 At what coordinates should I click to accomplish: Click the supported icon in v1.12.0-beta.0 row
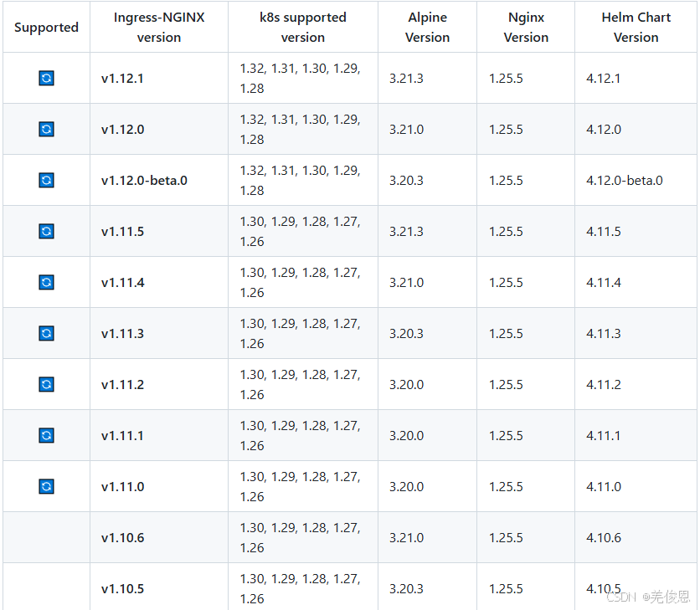[46, 180]
